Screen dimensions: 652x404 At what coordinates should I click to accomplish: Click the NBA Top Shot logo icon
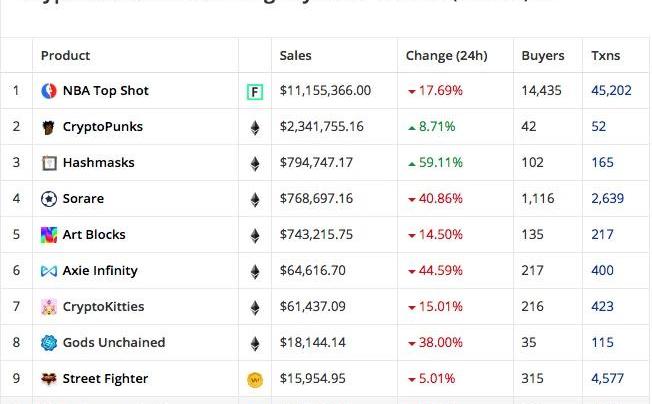pos(48,91)
